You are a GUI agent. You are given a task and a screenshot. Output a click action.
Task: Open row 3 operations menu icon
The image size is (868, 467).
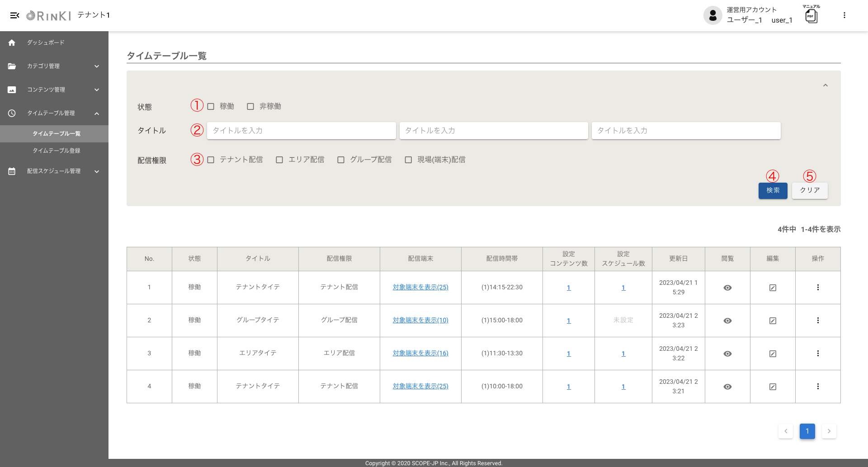click(x=818, y=354)
